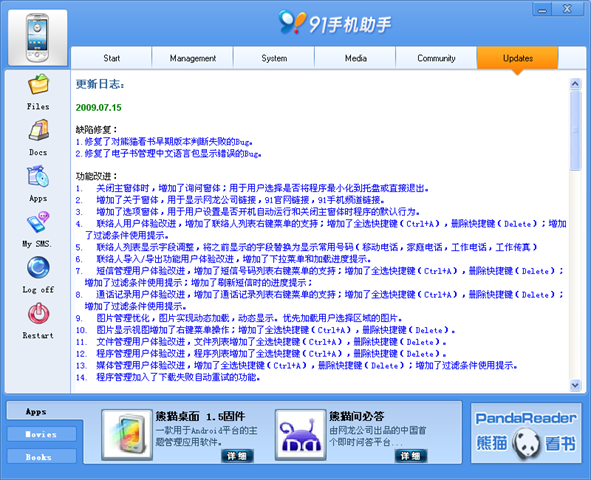The image size is (591, 480).
Task: Switch to the Community tab
Action: coord(436,58)
